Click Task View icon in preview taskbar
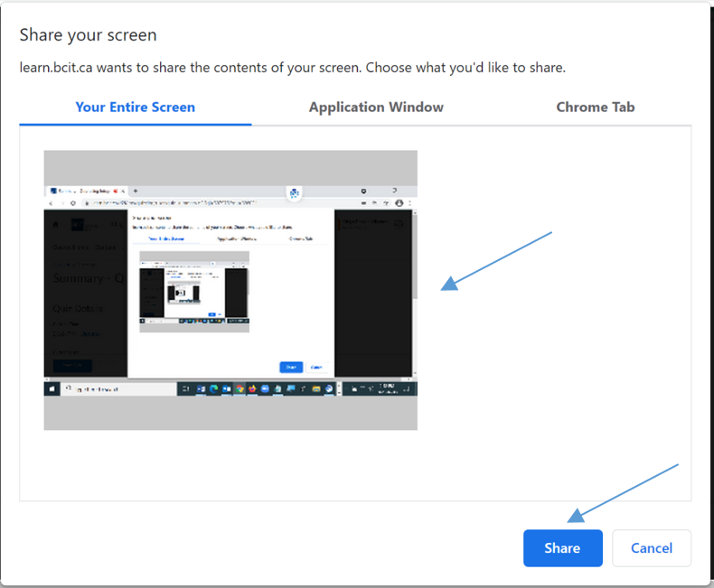This screenshot has height=588, width=714. (x=186, y=389)
